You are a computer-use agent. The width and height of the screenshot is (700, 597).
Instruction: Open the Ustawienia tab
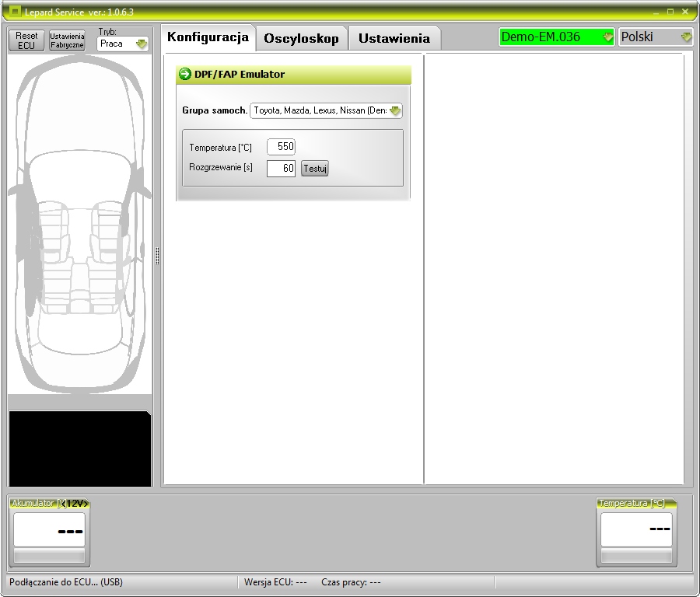(394, 38)
